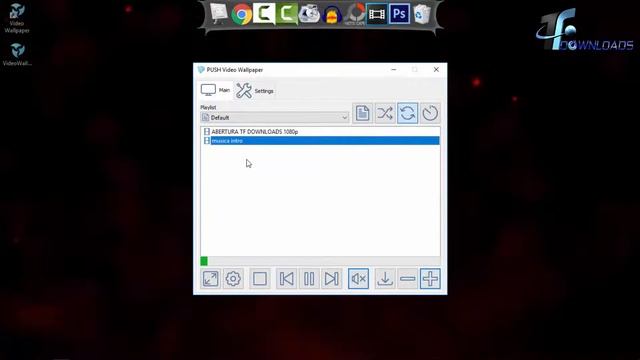This screenshot has height=360, width=640.
Task: Open the computer monitor icon in dock
Action: (219, 14)
